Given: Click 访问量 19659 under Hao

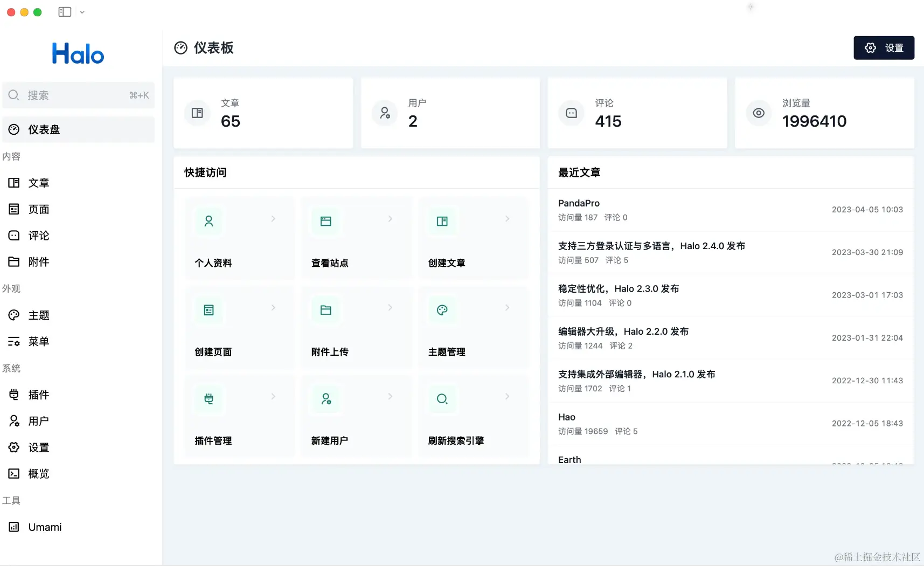Looking at the screenshot, I should point(583,431).
